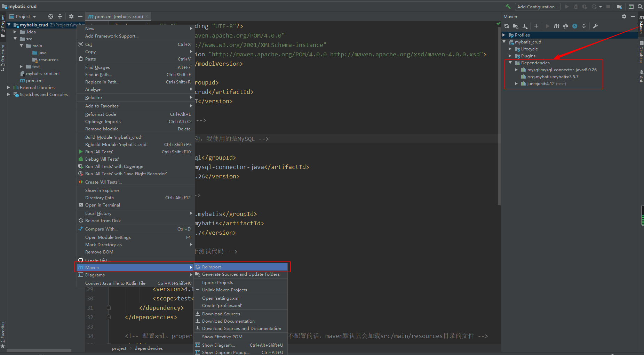644x355 pixels.
Task: Select Download Sources and Documentation menu item
Action: (241, 328)
